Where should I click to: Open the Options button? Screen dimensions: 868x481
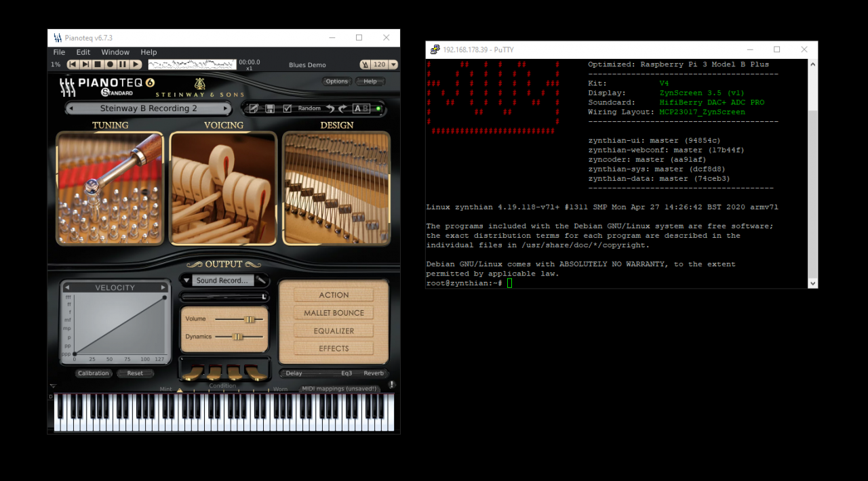click(337, 81)
